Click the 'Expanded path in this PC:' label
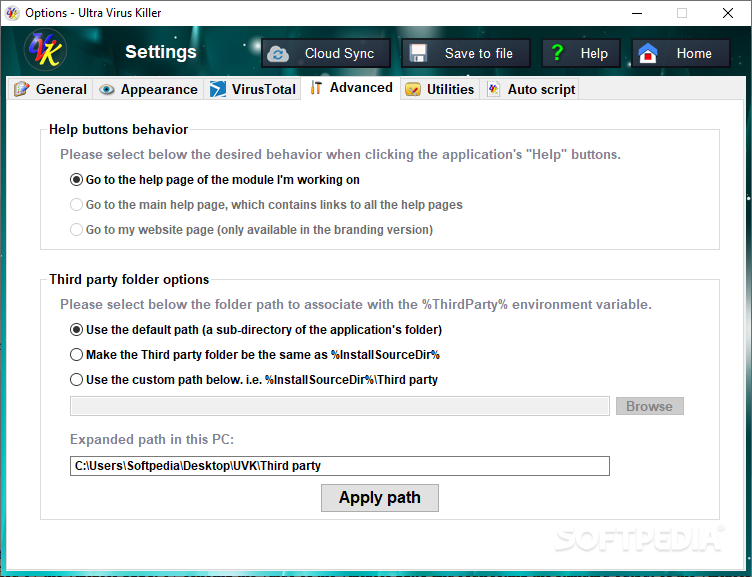 pos(152,439)
